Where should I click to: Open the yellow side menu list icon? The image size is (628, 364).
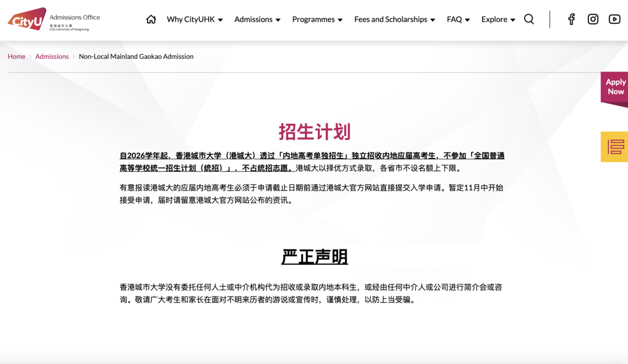[615, 147]
